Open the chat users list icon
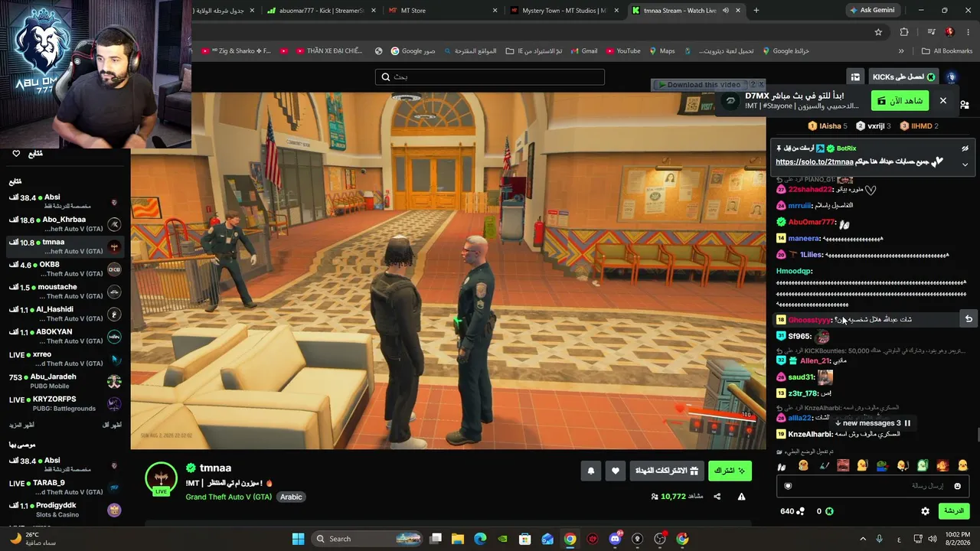This screenshot has height=551, width=980. click(965, 105)
